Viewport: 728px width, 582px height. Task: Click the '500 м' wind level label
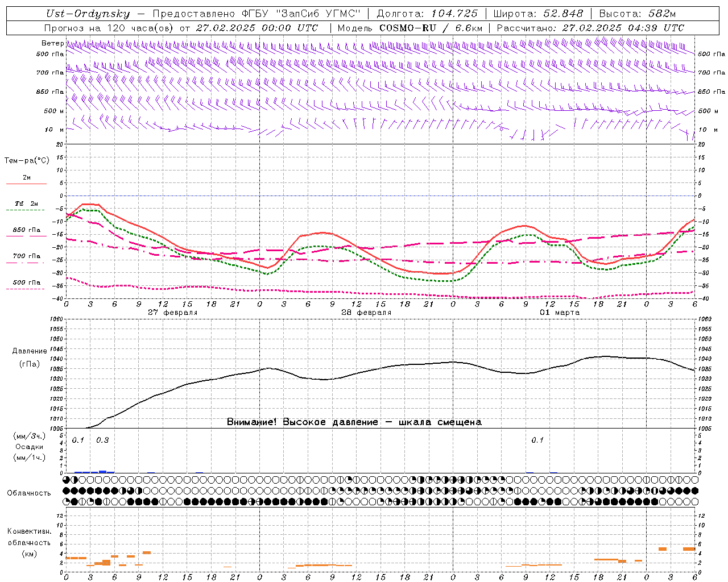pyautogui.click(x=54, y=111)
